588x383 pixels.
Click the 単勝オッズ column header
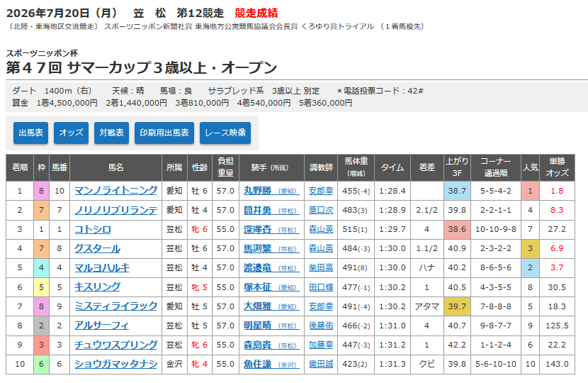coord(557,167)
